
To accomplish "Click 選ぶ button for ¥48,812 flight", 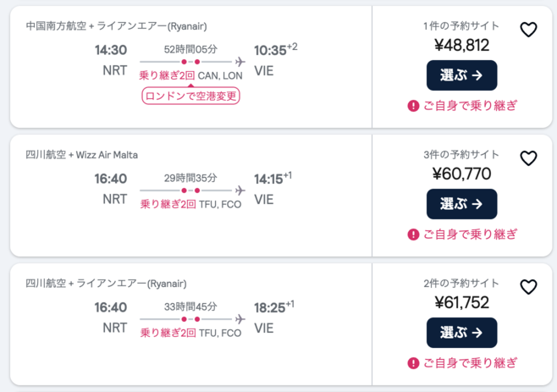I will [461, 75].
